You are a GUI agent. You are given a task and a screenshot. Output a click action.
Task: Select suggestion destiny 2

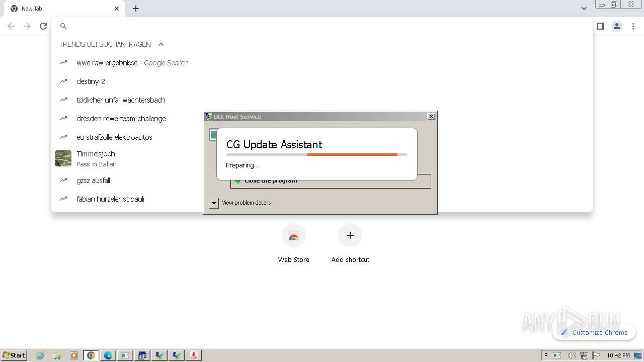322,81
